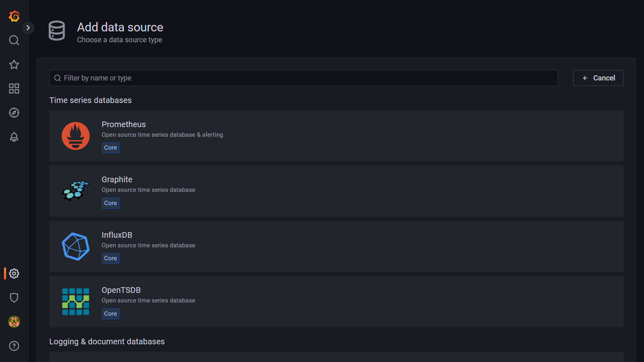The height and width of the screenshot is (362, 644).
Task: Select the Prometheus data source
Action: [336, 136]
